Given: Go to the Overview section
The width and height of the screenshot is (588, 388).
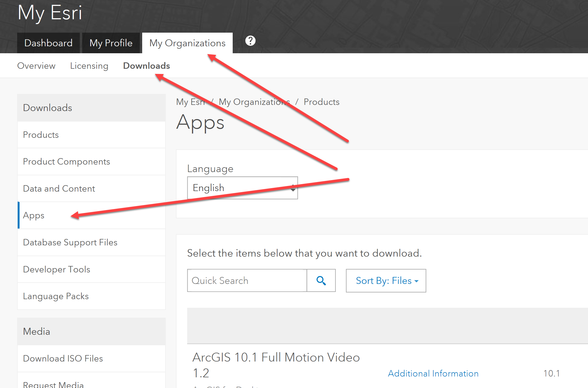Looking at the screenshot, I should point(36,66).
